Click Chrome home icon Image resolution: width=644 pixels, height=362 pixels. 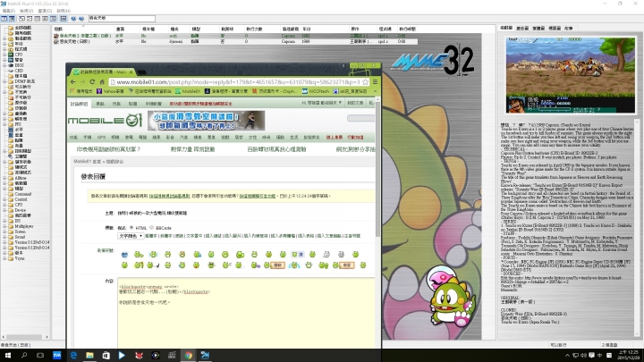102,81
